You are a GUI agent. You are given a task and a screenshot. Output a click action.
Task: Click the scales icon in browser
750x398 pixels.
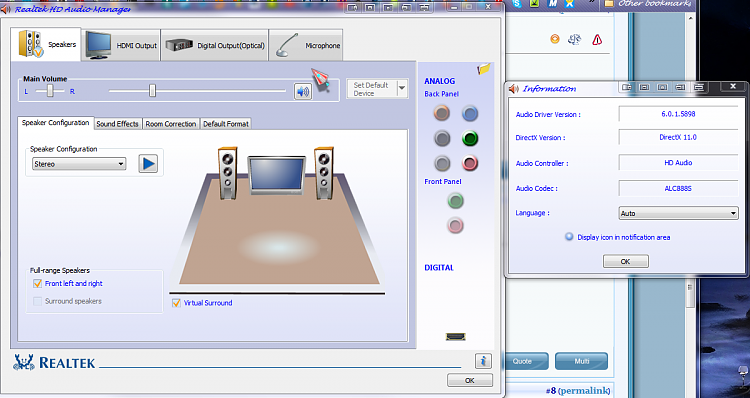pyautogui.click(x=574, y=39)
